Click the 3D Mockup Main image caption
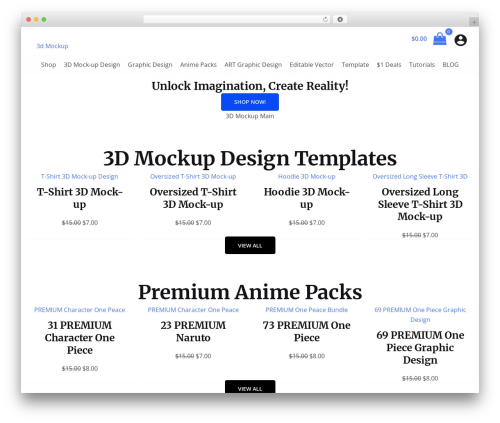This screenshot has width=500, height=423. tap(250, 116)
